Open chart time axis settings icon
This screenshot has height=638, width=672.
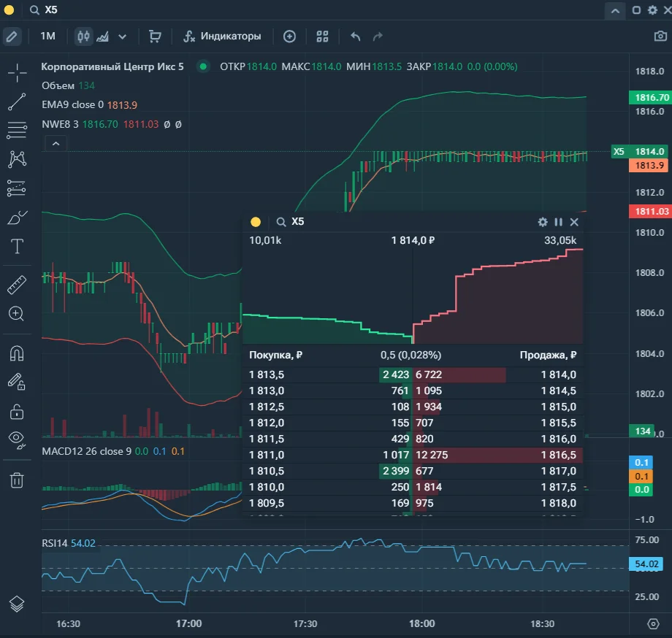coord(653,624)
